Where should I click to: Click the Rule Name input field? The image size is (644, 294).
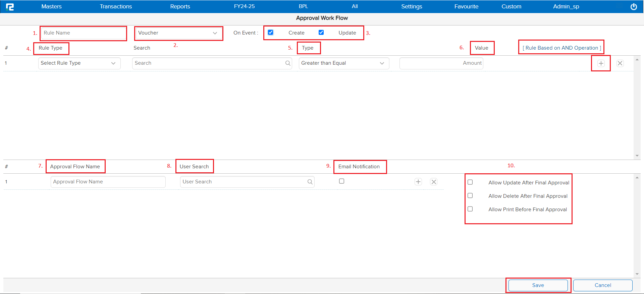click(83, 33)
